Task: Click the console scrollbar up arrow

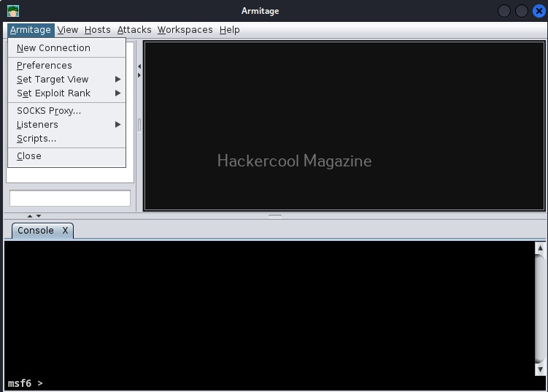Action: tap(540, 248)
